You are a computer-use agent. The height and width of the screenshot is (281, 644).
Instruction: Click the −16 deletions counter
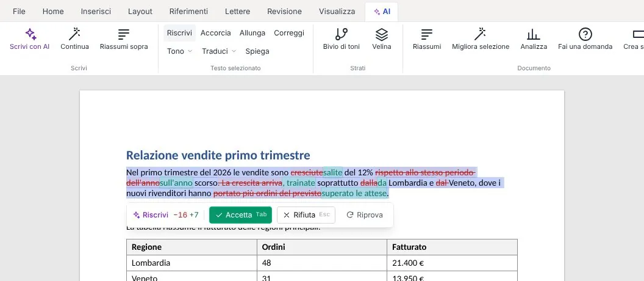click(x=180, y=215)
